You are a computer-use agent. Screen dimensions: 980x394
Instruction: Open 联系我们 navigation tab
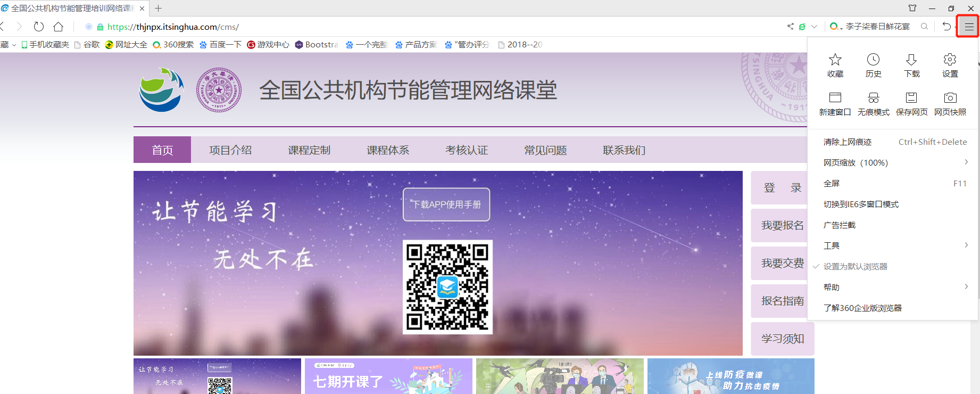tap(624, 150)
